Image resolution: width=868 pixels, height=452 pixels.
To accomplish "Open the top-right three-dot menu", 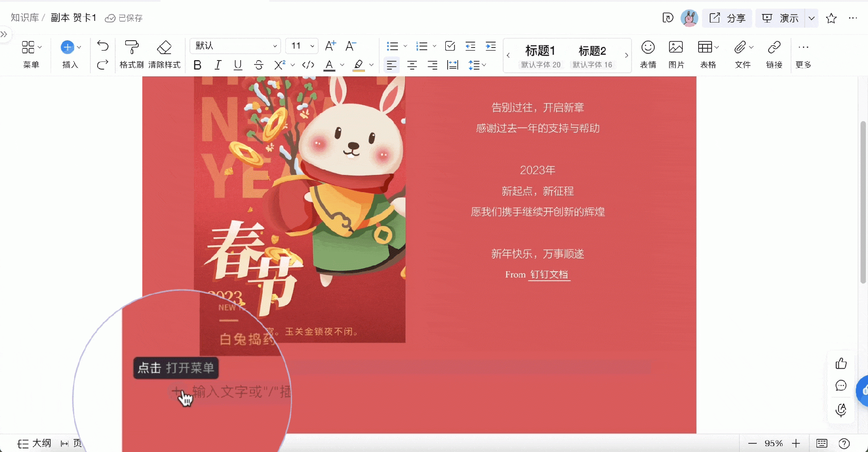I will click(853, 18).
